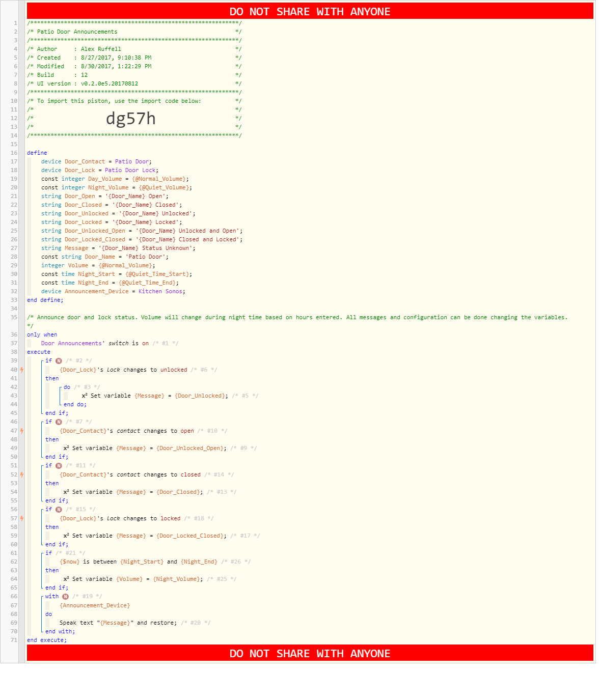Image resolution: width=600 pixels, height=700 pixels.
Task: Click 'end define;' statement
Action: coord(45,300)
